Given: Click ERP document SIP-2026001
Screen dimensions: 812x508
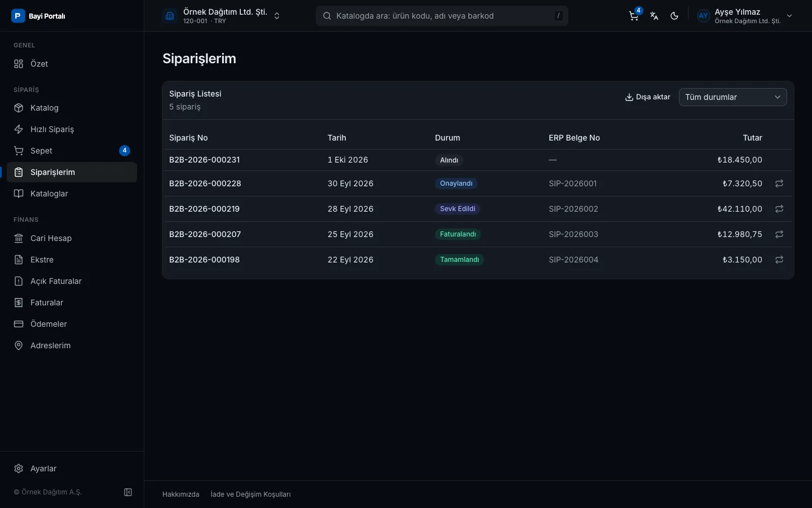Looking at the screenshot, I should [x=573, y=183].
